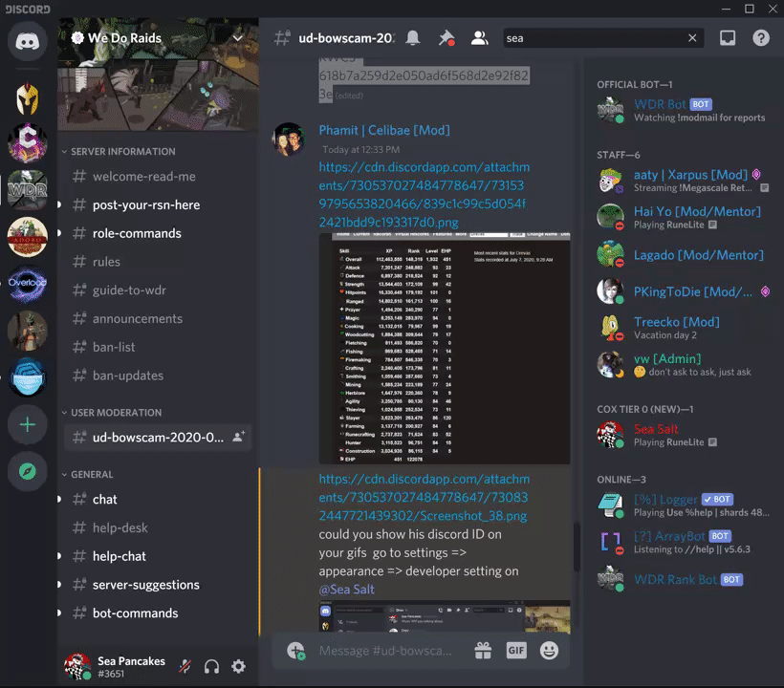Open the welcome-read-me channel
This screenshot has width=784, height=688.
pyautogui.click(x=158, y=177)
